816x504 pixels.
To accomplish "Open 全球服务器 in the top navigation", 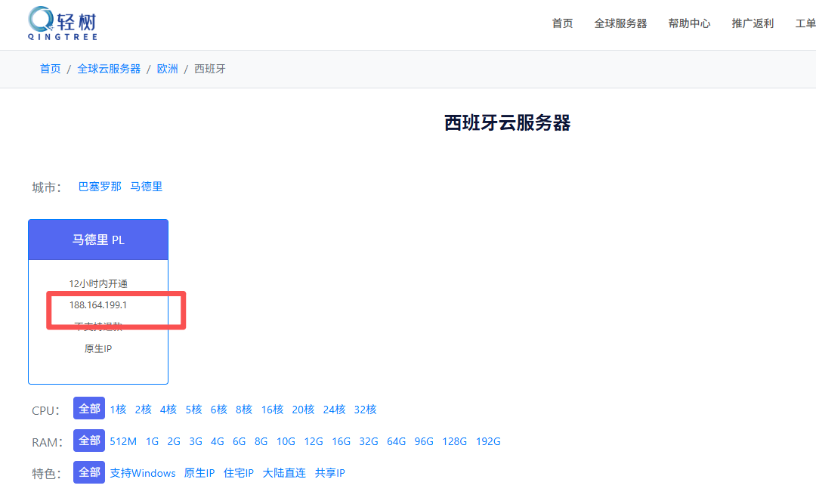I will (x=620, y=23).
